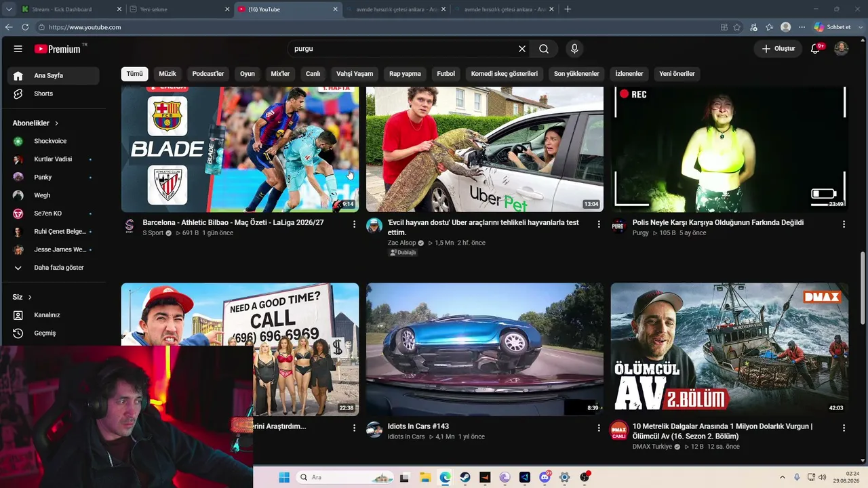
Task: Open more options for the Zac Alsop video
Action: pyautogui.click(x=599, y=224)
